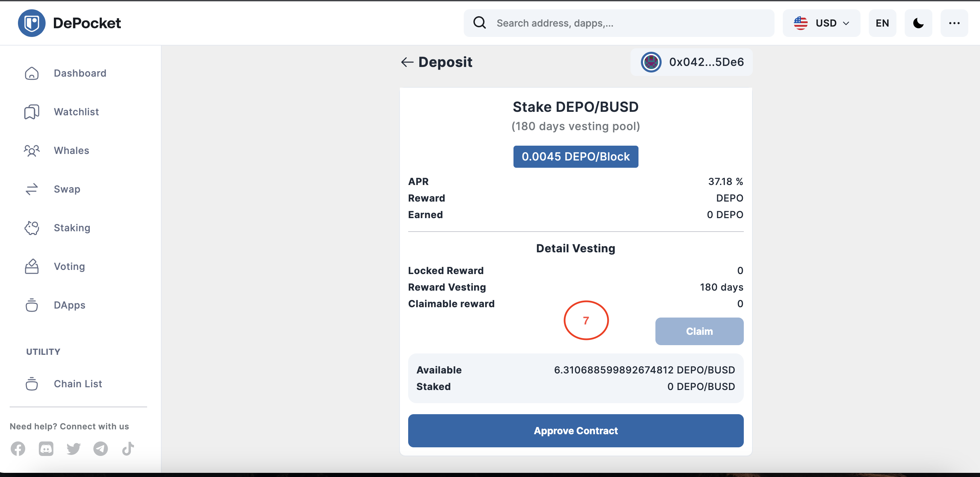Open the TikTok social link
The width and height of the screenshot is (980, 477).
click(x=128, y=449)
